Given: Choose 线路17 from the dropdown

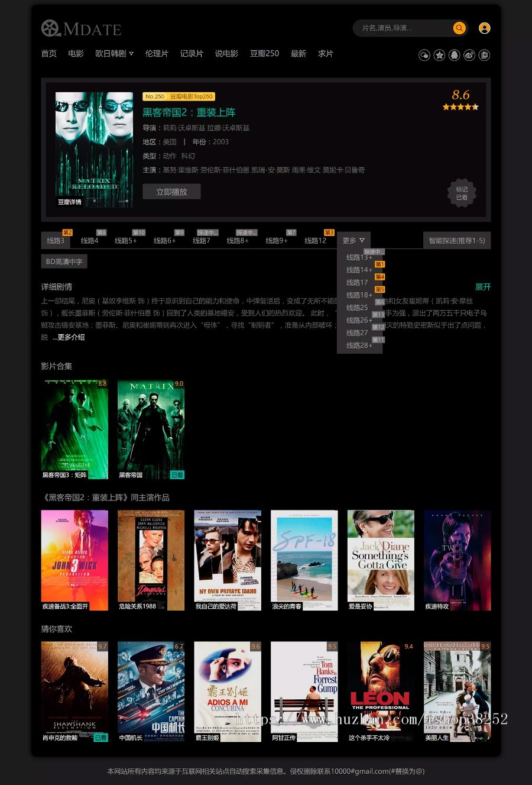Looking at the screenshot, I should click(358, 283).
